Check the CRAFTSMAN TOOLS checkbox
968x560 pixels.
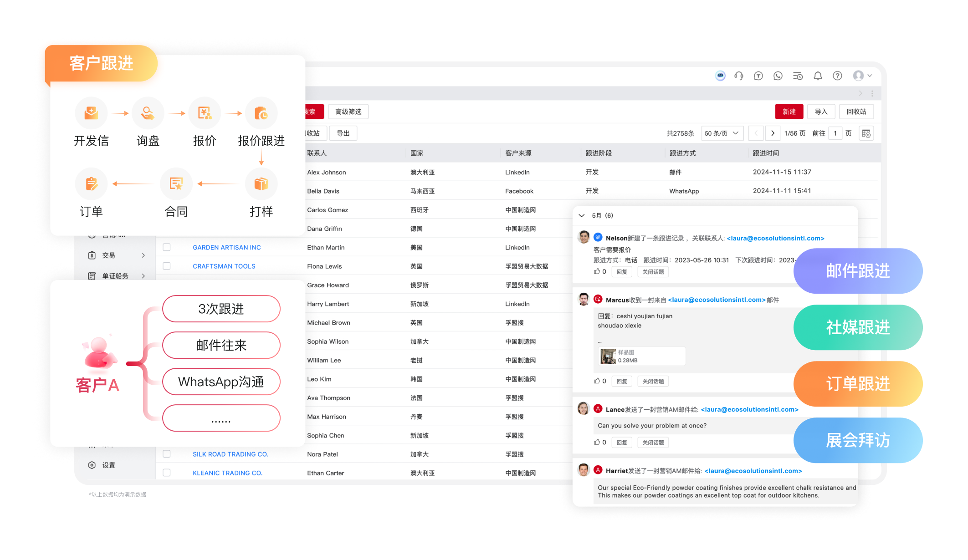click(x=166, y=265)
